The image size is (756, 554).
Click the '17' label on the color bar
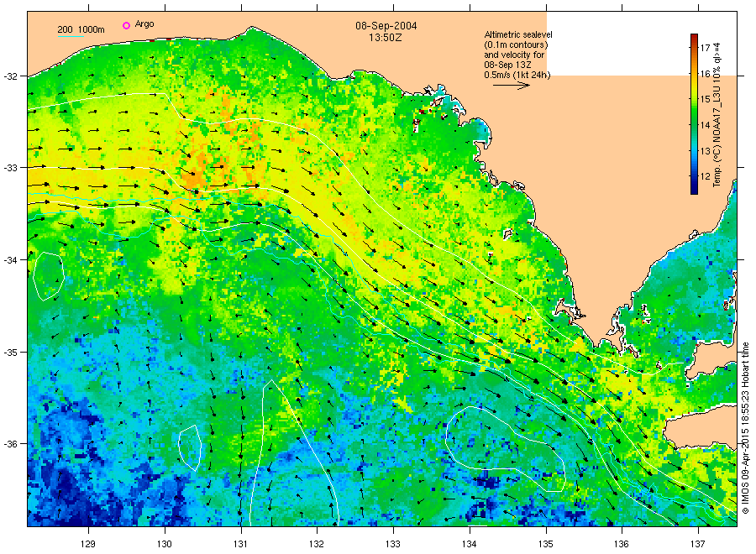click(x=706, y=48)
